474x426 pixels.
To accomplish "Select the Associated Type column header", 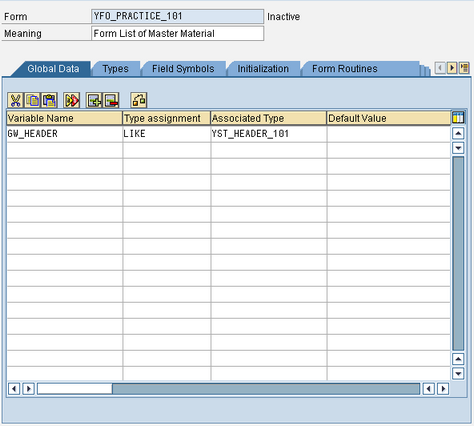I will (269, 118).
